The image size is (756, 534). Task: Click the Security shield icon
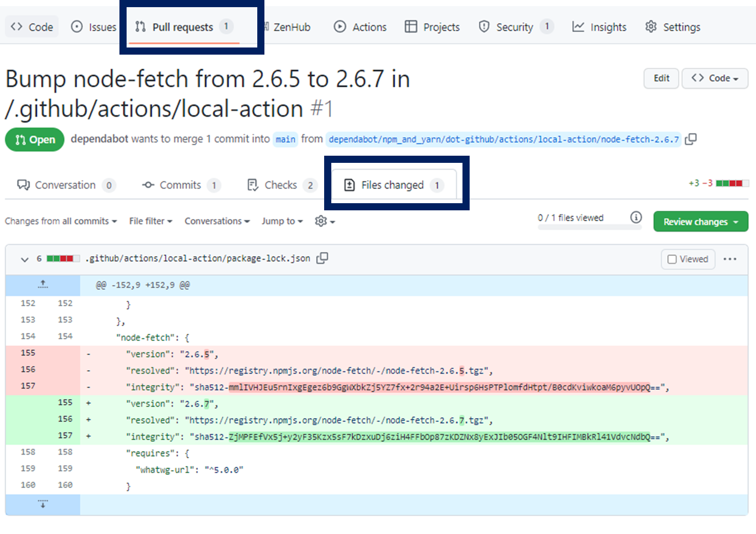(x=484, y=27)
